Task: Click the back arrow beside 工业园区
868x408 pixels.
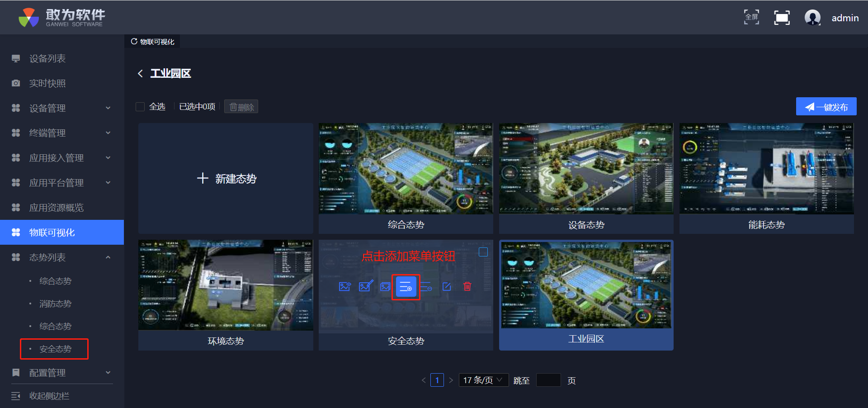Action: click(x=141, y=73)
